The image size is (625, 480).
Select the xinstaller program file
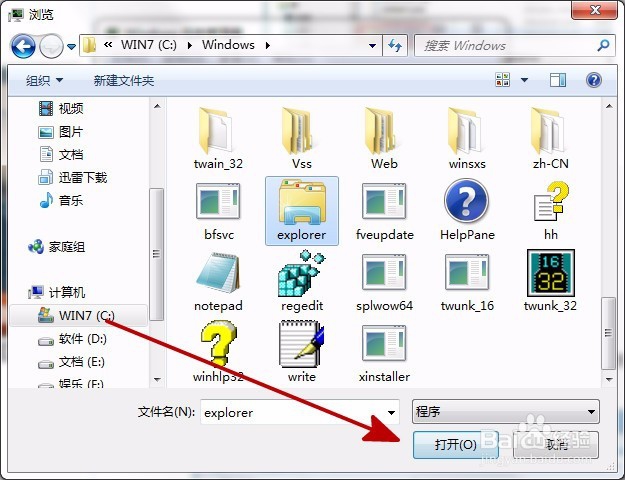click(384, 352)
